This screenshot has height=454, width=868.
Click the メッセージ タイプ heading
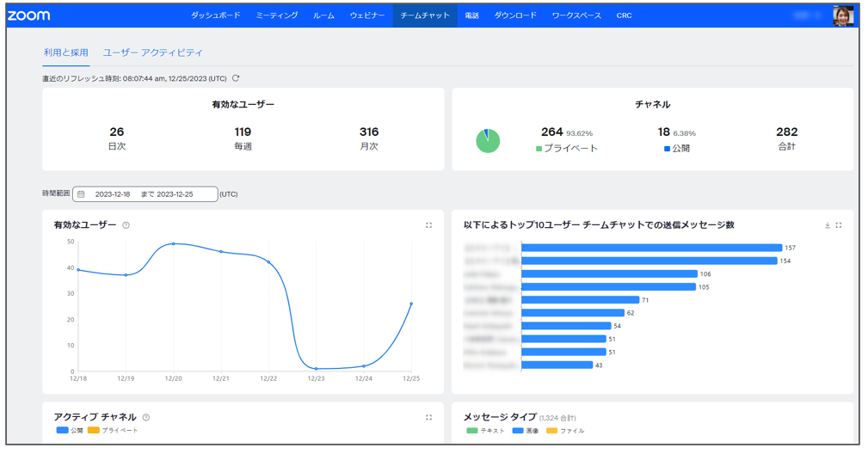500,417
